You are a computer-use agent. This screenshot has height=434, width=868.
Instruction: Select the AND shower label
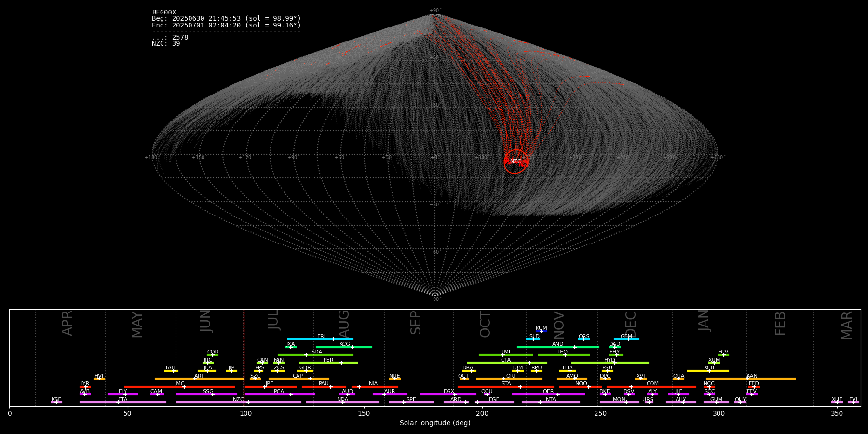point(558,344)
